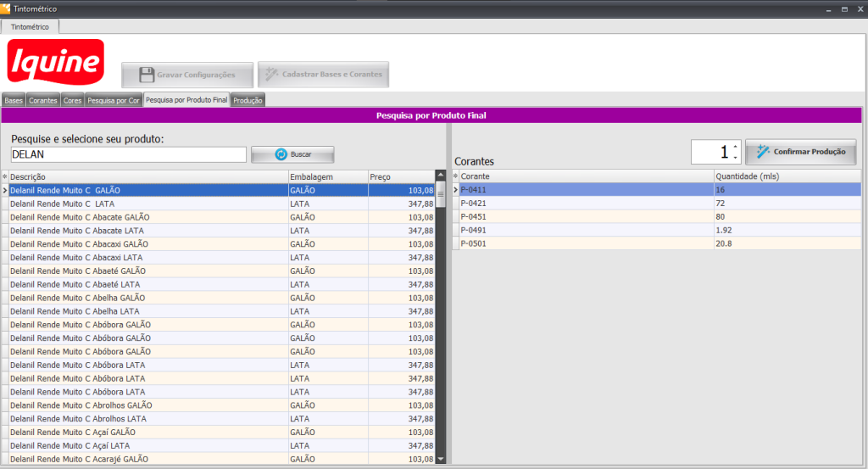Click the Confirmar Produção button
The image size is (868, 469).
coord(800,152)
